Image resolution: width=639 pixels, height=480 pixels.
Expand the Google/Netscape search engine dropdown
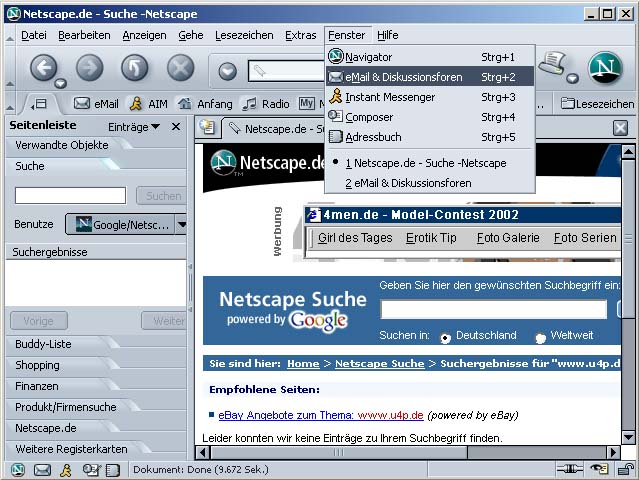181,224
